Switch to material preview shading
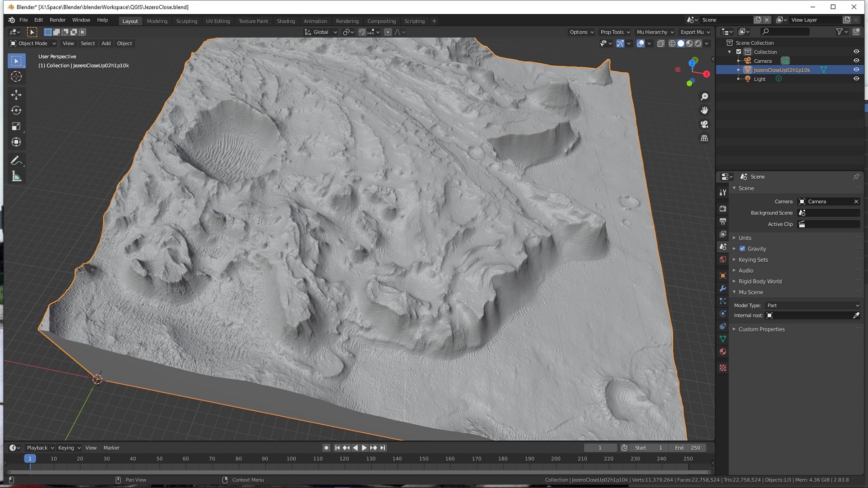The image size is (868, 488). click(x=689, y=44)
